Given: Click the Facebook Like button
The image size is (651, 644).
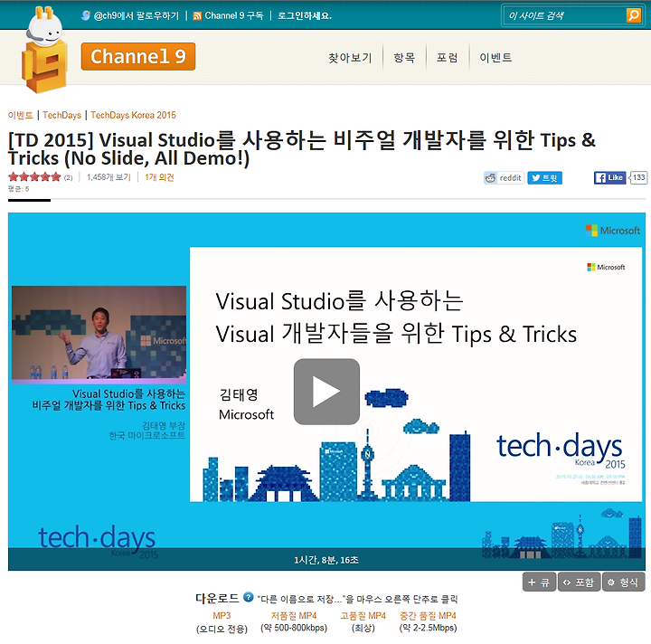Looking at the screenshot, I should [x=609, y=177].
